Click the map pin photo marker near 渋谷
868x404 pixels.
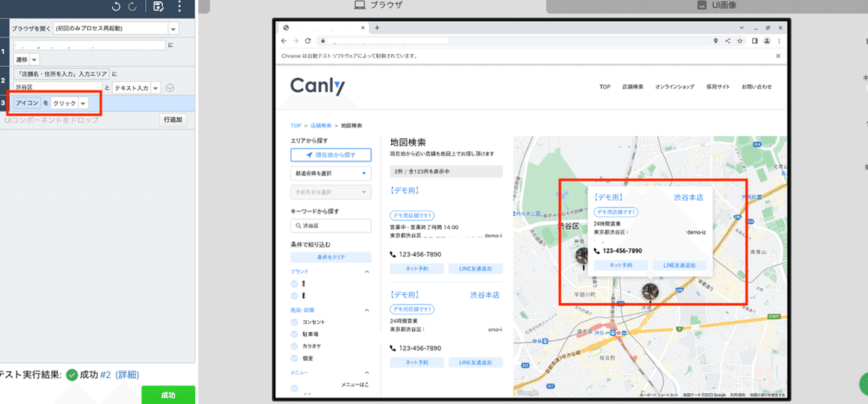pyautogui.click(x=650, y=291)
